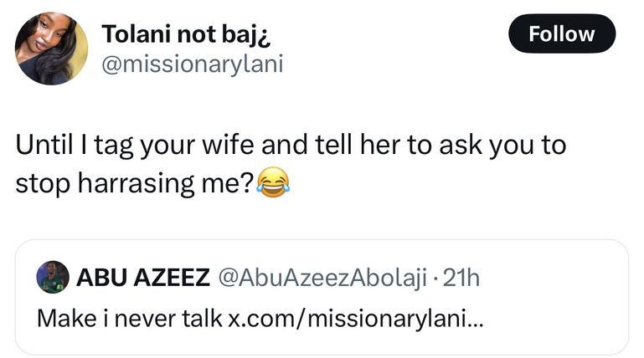
Task: Open Tolani's profile picture
Action: coord(51,49)
